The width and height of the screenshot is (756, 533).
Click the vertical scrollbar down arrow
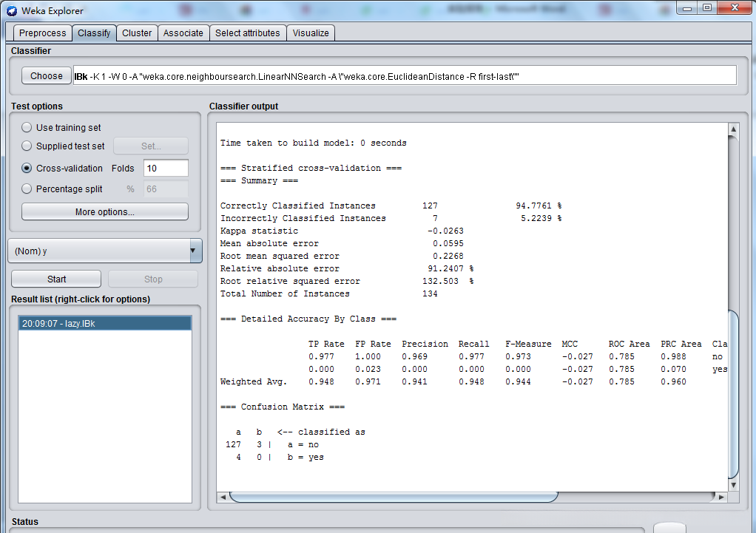click(x=733, y=485)
